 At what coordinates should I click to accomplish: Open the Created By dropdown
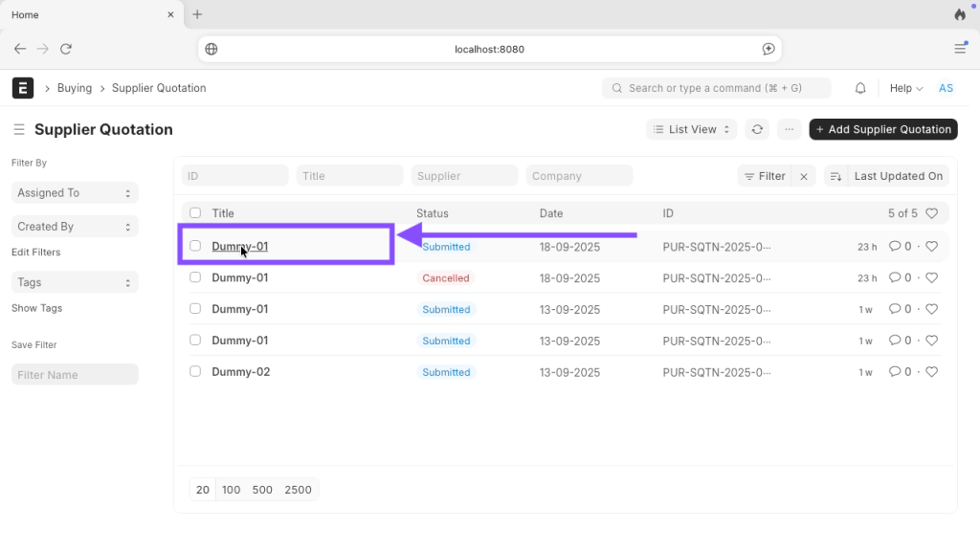pyautogui.click(x=75, y=227)
